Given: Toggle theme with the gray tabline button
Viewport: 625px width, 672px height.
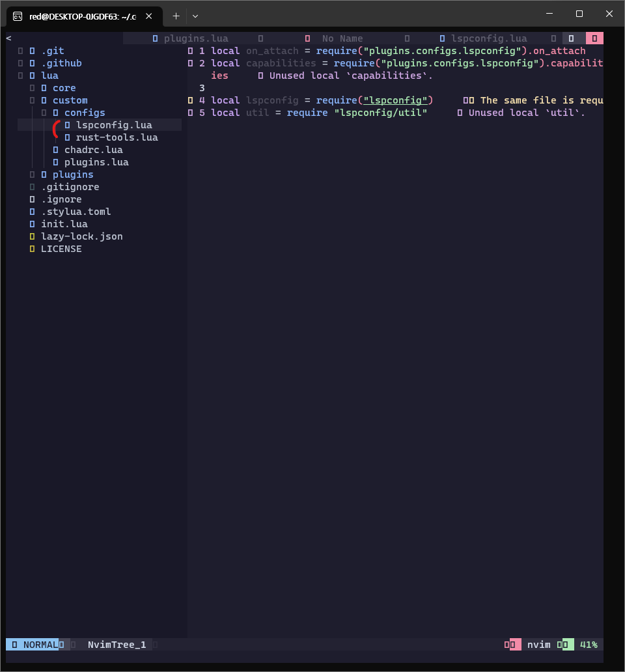Looking at the screenshot, I should (x=571, y=38).
